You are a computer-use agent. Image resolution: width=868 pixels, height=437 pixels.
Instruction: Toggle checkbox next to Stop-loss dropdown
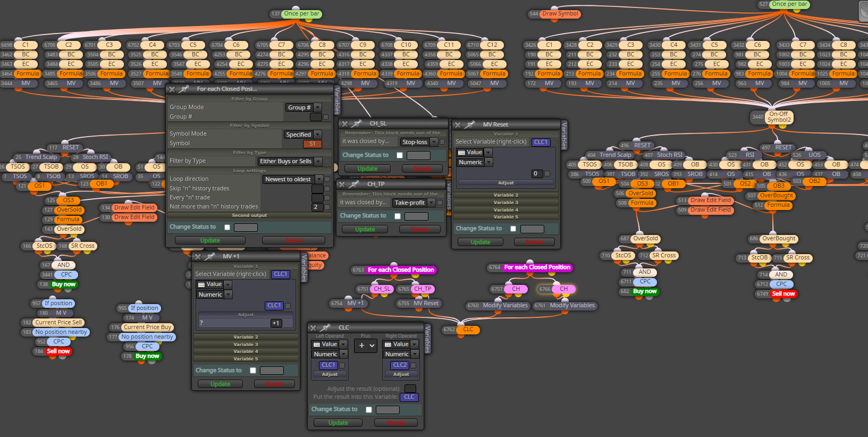(x=442, y=142)
